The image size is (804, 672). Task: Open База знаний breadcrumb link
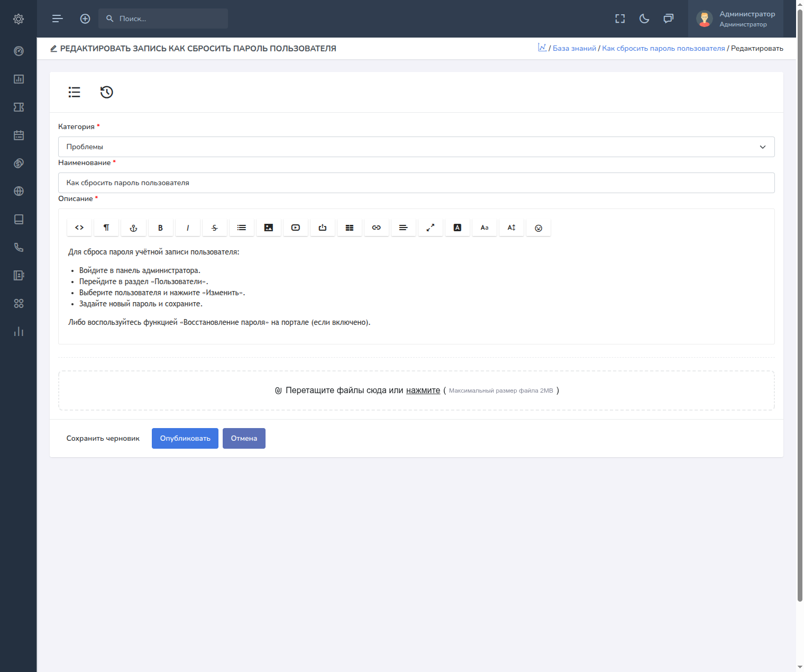click(x=574, y=48)
